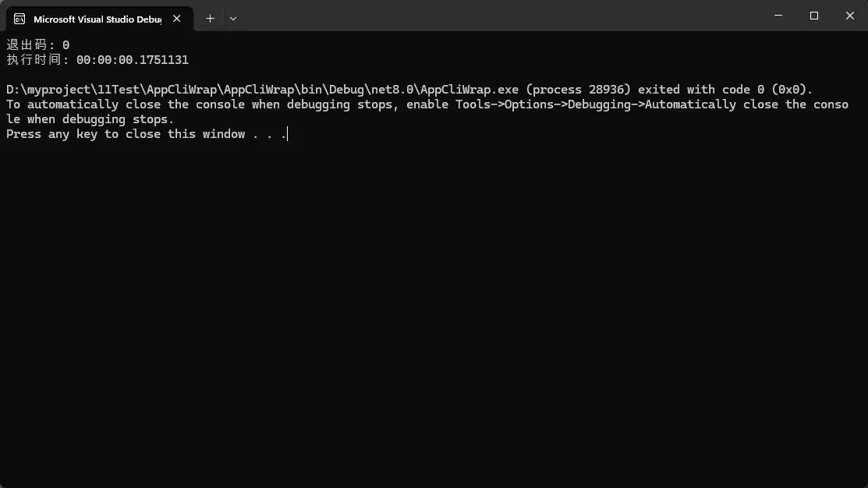Expand the new tab profile dropdown chevron
This screenshot has width=868, height=488.
(x=233, y=18)
